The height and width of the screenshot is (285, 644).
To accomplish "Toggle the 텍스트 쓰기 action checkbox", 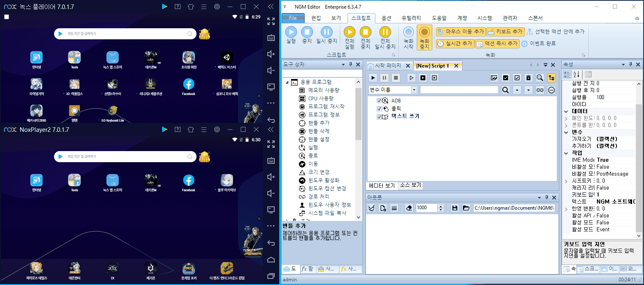I will (x=379, y=117).
